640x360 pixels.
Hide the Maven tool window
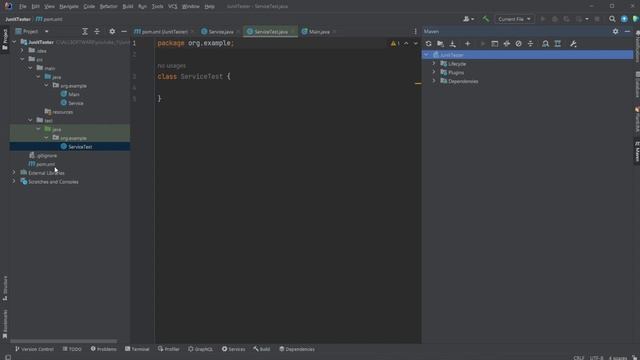click(x=627, y=31)
